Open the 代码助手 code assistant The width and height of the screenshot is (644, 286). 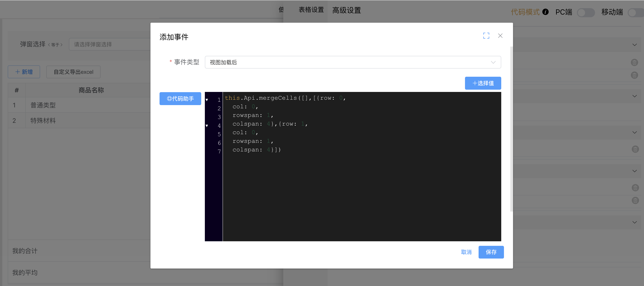[x=180, y=99]
